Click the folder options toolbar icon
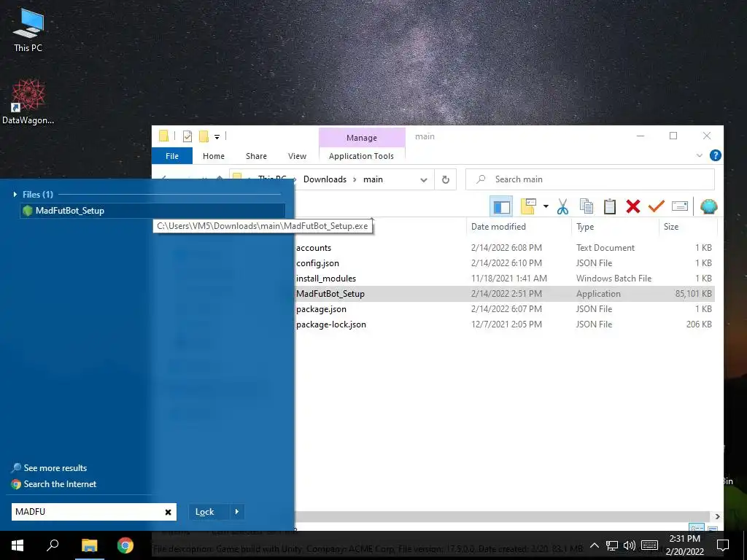747x560 pixels. click(528, 206)
